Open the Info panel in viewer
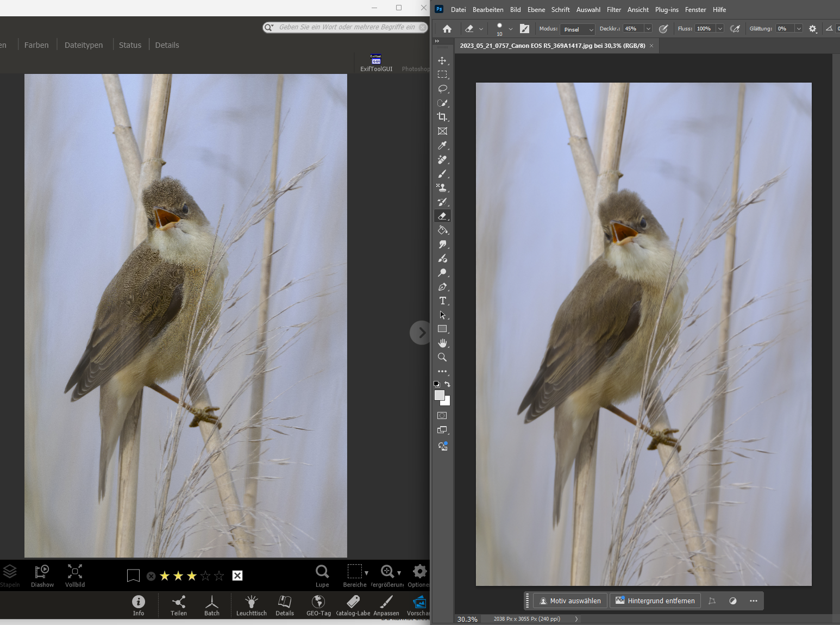 click(139, 605)
